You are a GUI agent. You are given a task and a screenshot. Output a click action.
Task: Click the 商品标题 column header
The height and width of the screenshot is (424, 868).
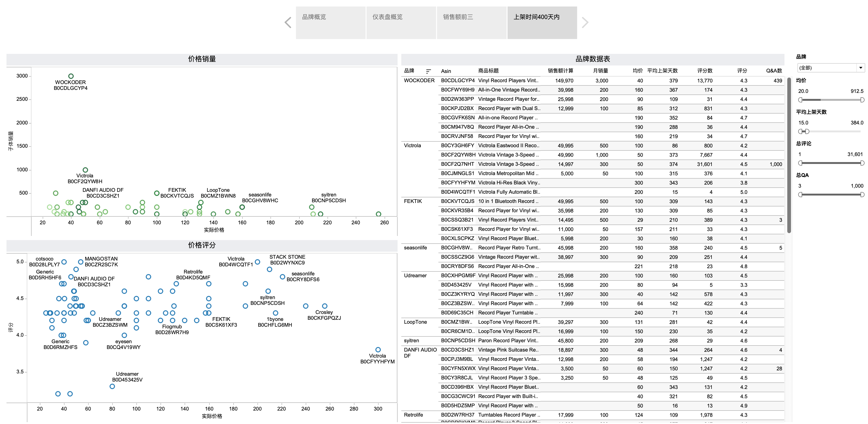(x=488, y=71)
